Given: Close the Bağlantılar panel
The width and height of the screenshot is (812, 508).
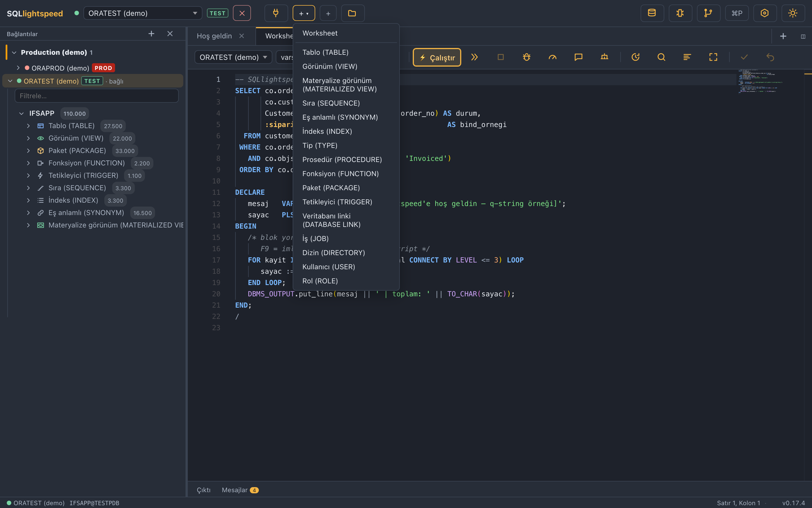Looking at the screenshot, I should click(170, 34).
